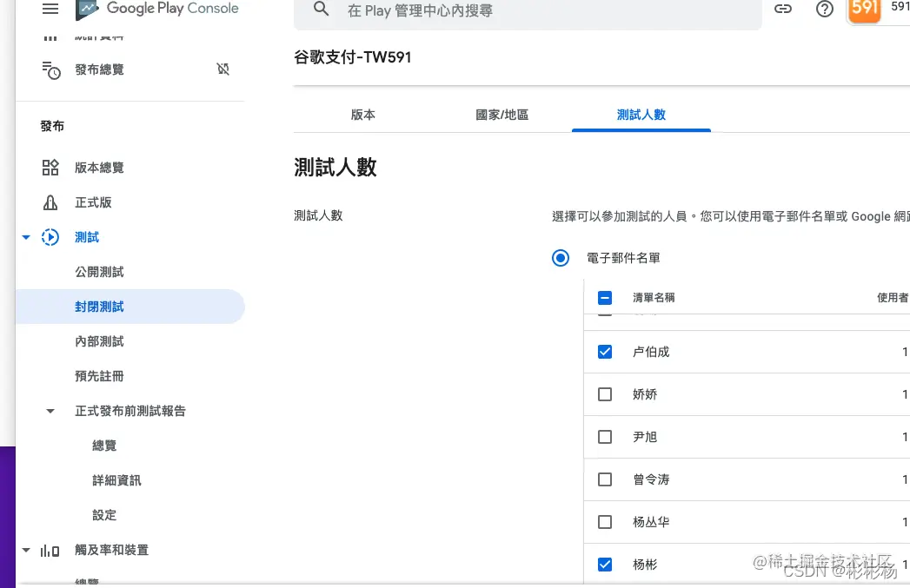Click the orange 591 app icon

click(x=864, y=11)
